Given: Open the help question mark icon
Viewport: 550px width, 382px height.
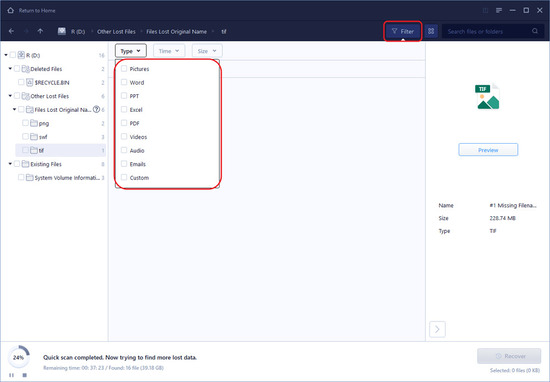Looking at the screenshot, I should [x=96, y=109].
